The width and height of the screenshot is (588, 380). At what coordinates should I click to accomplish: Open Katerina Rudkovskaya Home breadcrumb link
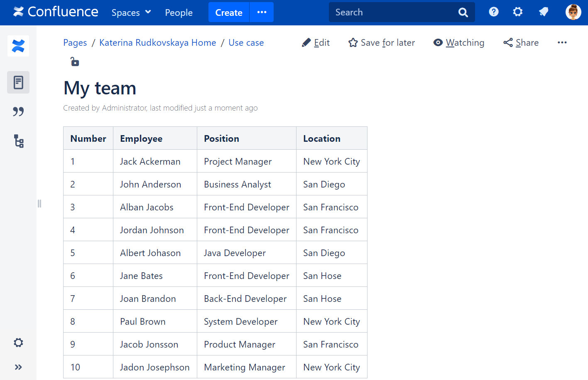point(157,43)
